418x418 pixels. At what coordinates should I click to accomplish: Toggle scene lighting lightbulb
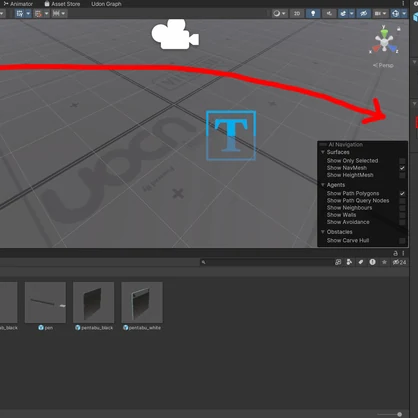point(313,14)
